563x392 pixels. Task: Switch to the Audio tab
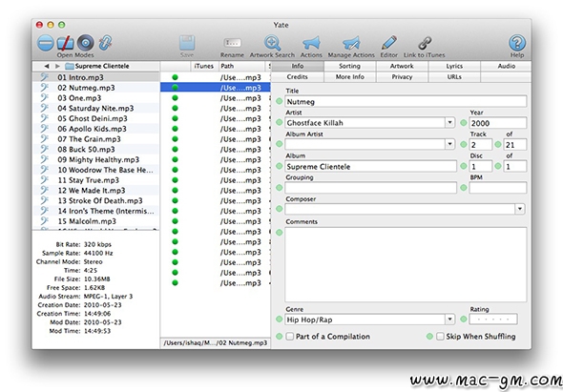[507, 66]
